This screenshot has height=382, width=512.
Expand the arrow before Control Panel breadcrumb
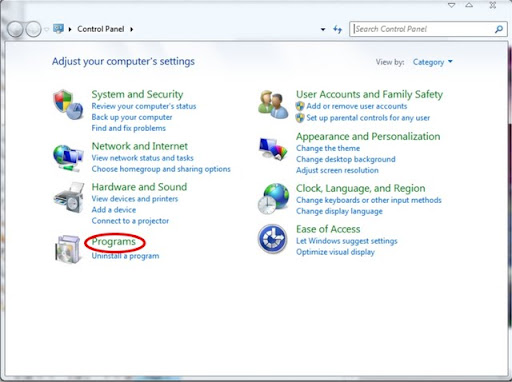tap(70, 29)
